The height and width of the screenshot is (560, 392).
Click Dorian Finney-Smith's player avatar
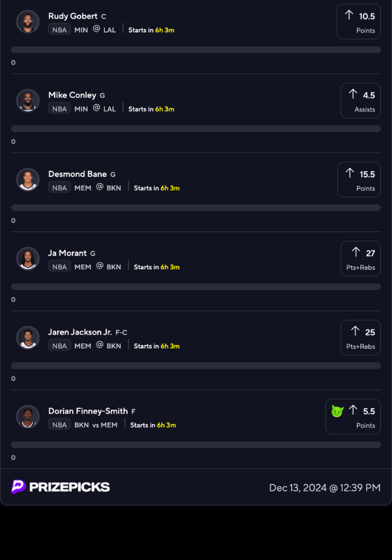[28, 417]
